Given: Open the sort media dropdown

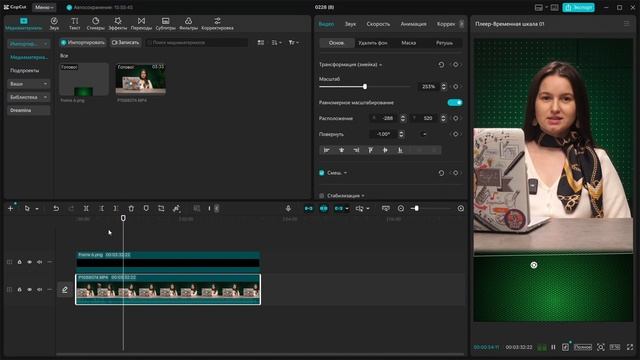Looking at the screenshot, I should tap(277, 42).
